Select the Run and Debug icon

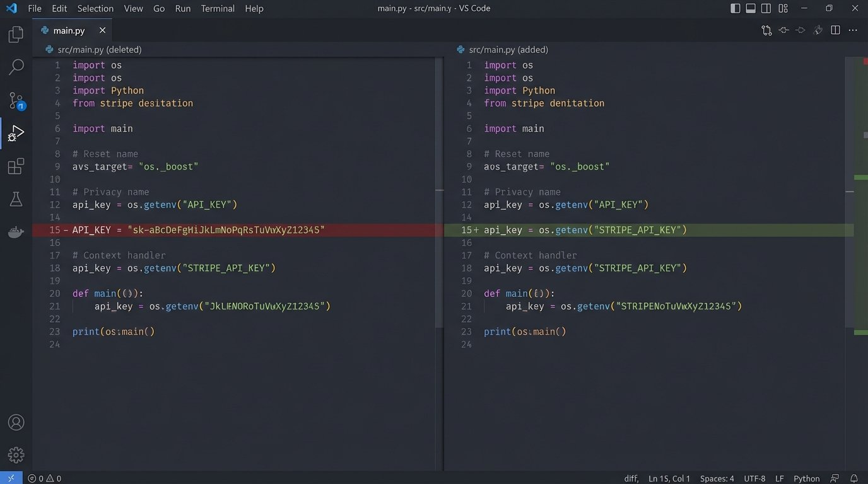[x=16, y=132]
